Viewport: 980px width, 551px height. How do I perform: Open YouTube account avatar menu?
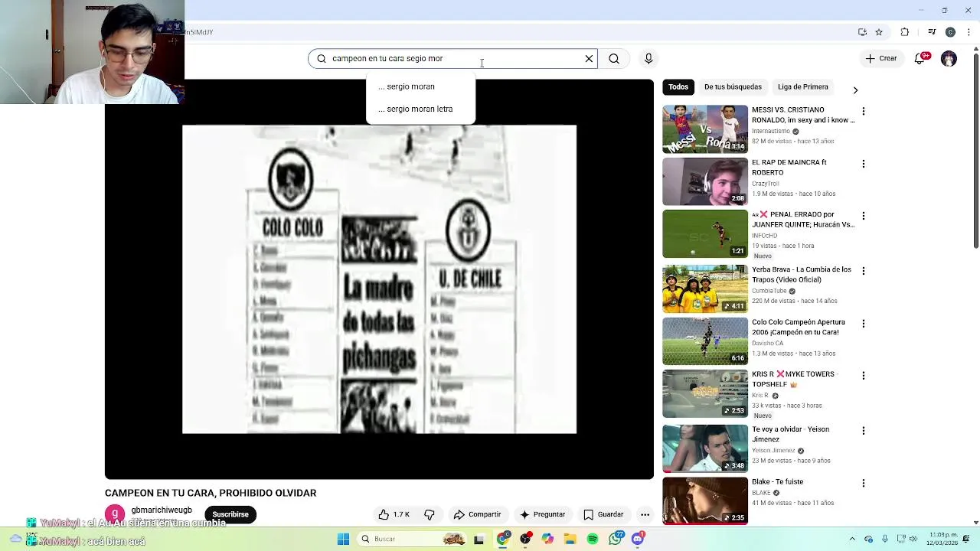pos(949,59)
